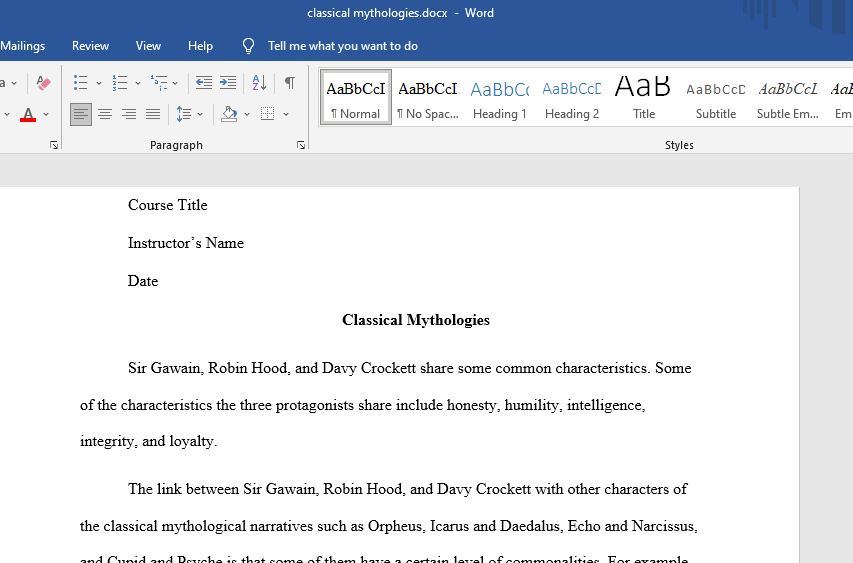This screenshot has width=853, height=563.
Task: Click the line and paragraph spacing icon
Action: (183, 114)
